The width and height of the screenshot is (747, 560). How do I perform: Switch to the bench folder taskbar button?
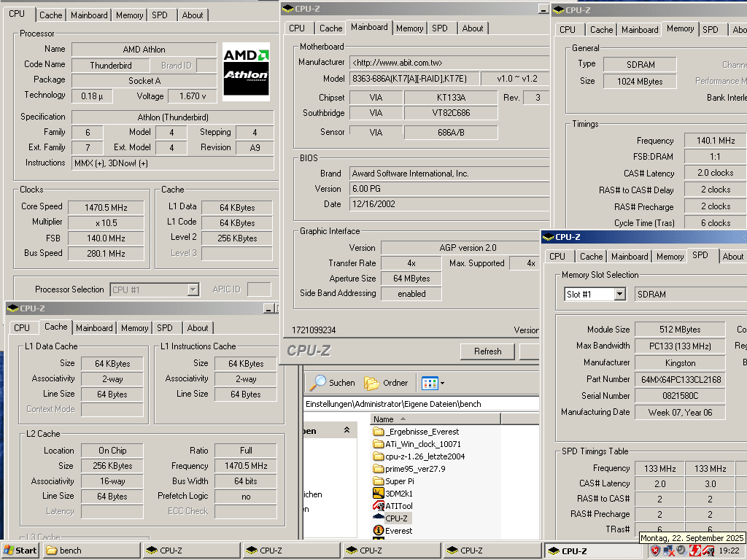coord(93,551)
